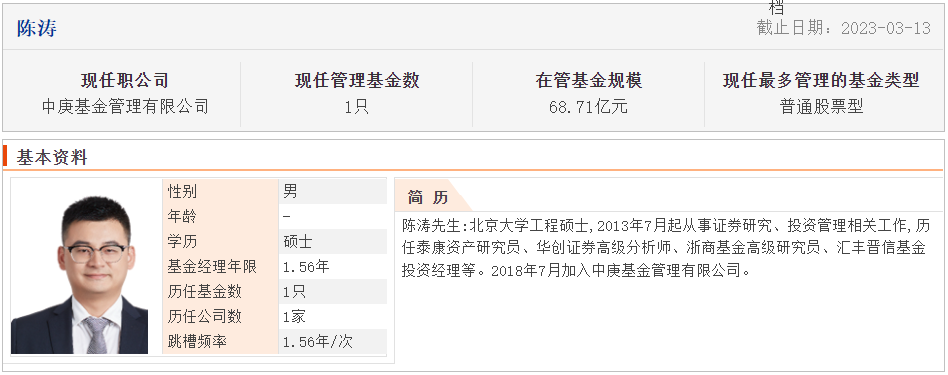Screen dimensions: 948x375
Task: Select the 基本资料 section header
Action: (x=52, y=158)
